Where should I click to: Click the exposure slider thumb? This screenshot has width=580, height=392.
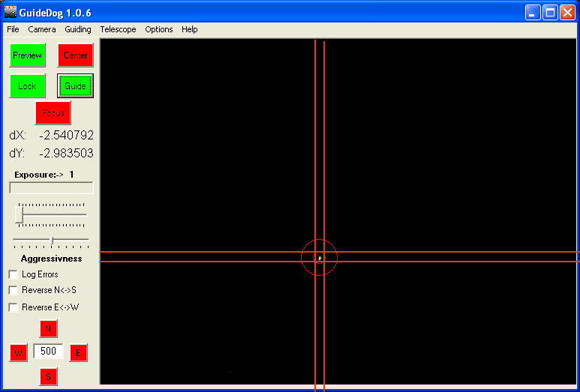point(19,214)
